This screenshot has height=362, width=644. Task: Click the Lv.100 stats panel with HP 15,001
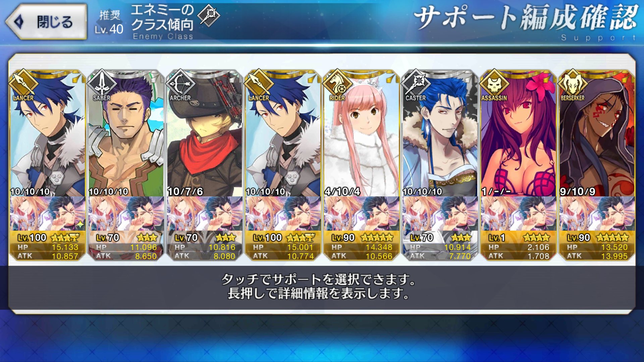[283, 246]
